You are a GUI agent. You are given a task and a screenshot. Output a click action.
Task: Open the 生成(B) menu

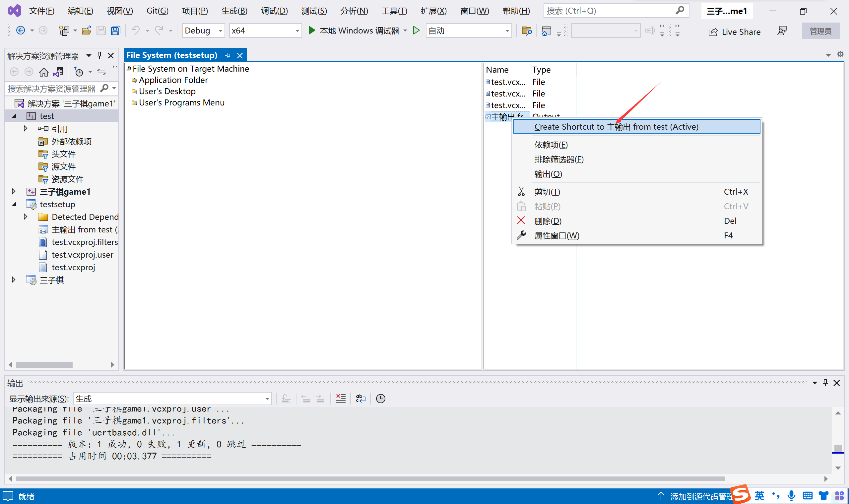click(x=234, y=11)
